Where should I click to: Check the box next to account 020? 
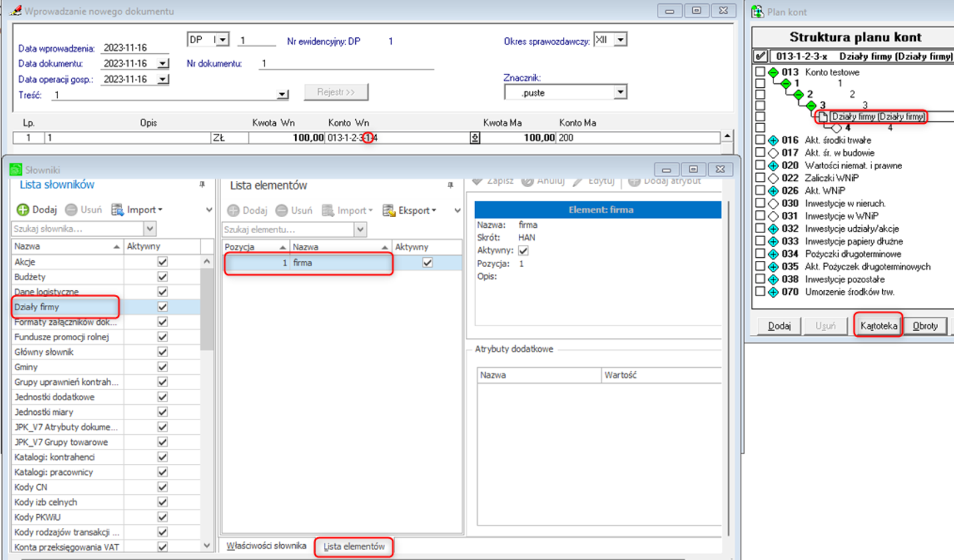760,166
